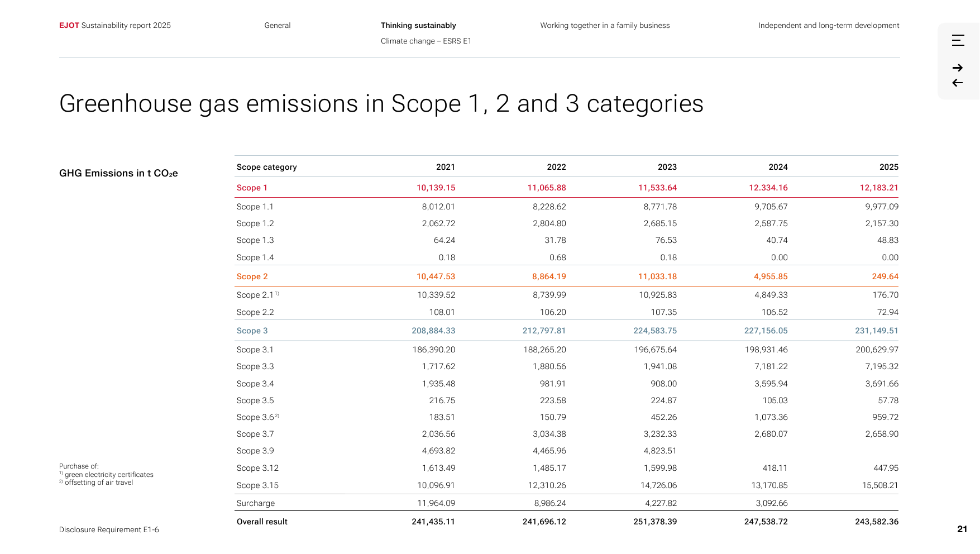980x554 pixels.
Task: Click the Surcharge row label
Action: pyautogui.click(x=256, y=503)
